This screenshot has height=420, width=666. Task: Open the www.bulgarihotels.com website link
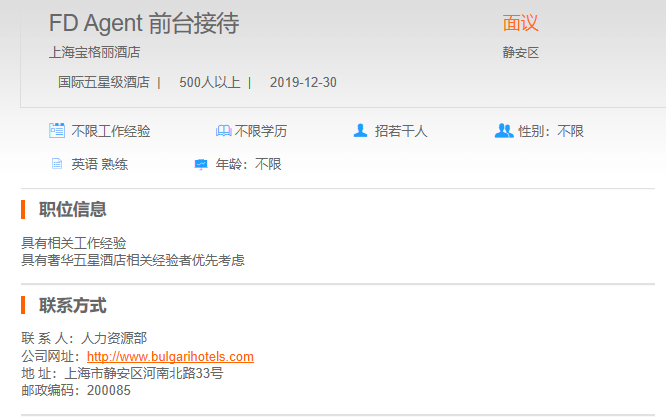coord(170,356)
